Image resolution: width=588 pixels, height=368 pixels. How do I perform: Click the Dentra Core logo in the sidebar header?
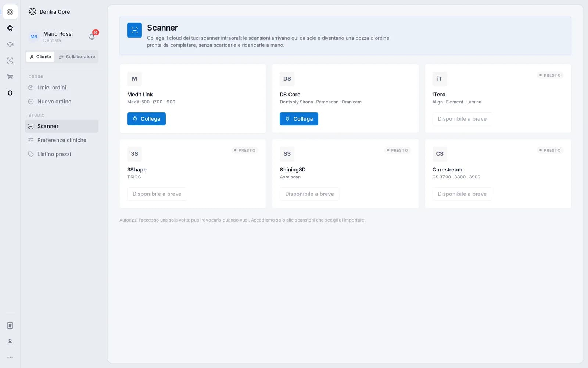(x=32, y=12)
